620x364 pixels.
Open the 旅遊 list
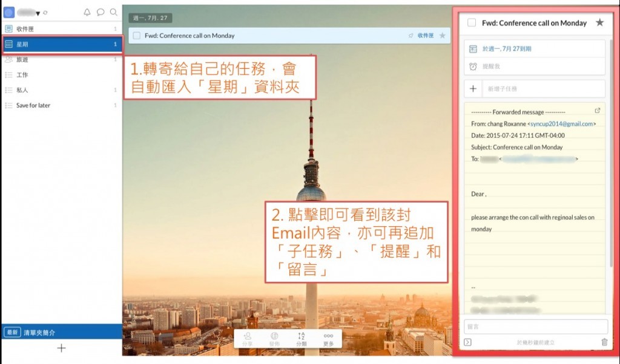coord(62,59)
